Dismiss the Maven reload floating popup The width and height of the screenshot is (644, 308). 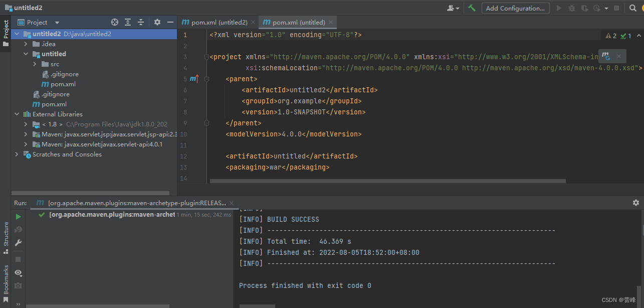pos(619,56)
